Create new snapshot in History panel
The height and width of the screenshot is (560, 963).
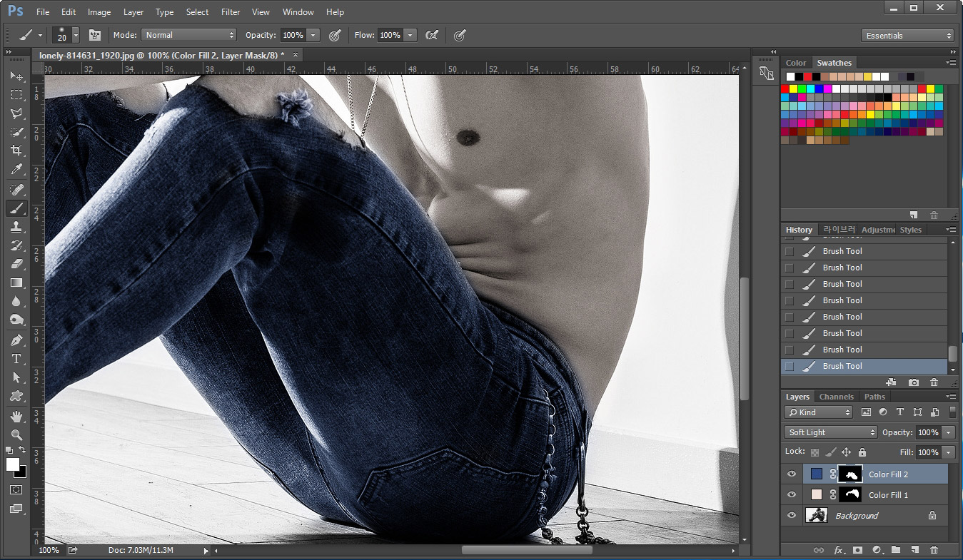tap(914, 383)
